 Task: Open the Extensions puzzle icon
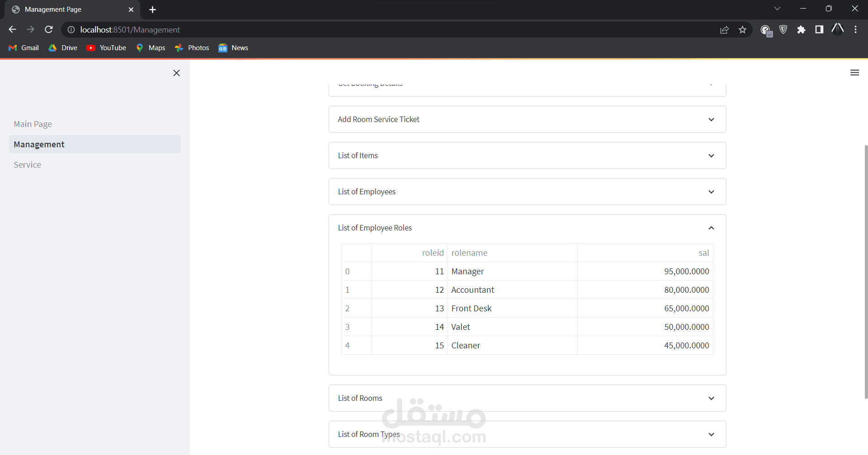(801, 30)
